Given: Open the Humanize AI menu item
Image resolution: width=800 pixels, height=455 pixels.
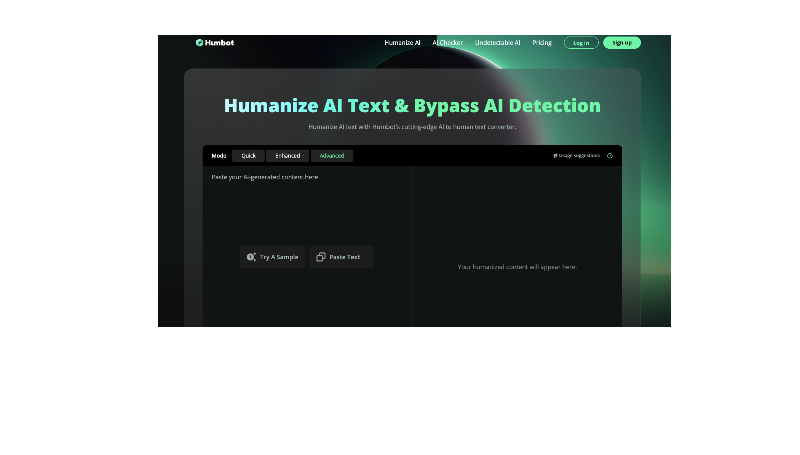Looking at the screenshot, I should tap(402, 43).
